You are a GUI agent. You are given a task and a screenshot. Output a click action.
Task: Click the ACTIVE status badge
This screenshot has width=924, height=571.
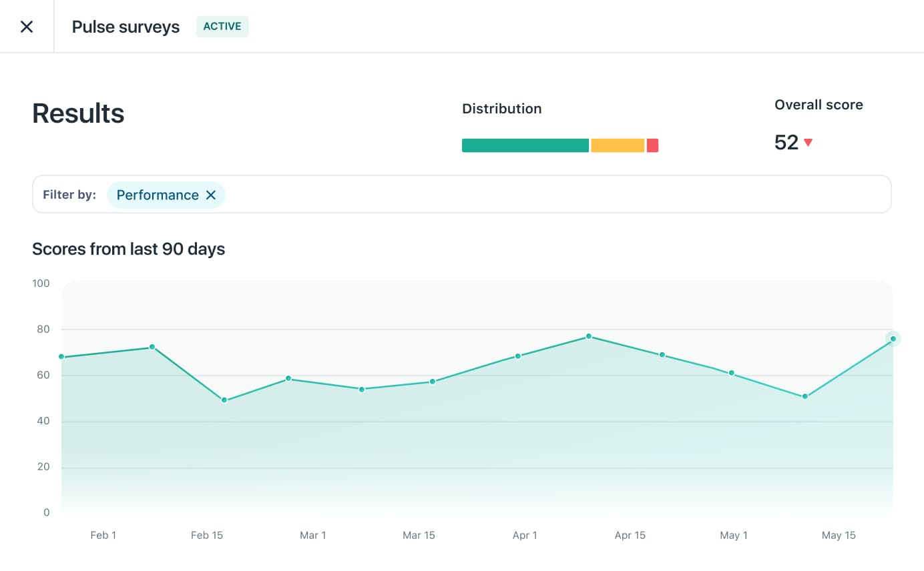coord(222,27)
